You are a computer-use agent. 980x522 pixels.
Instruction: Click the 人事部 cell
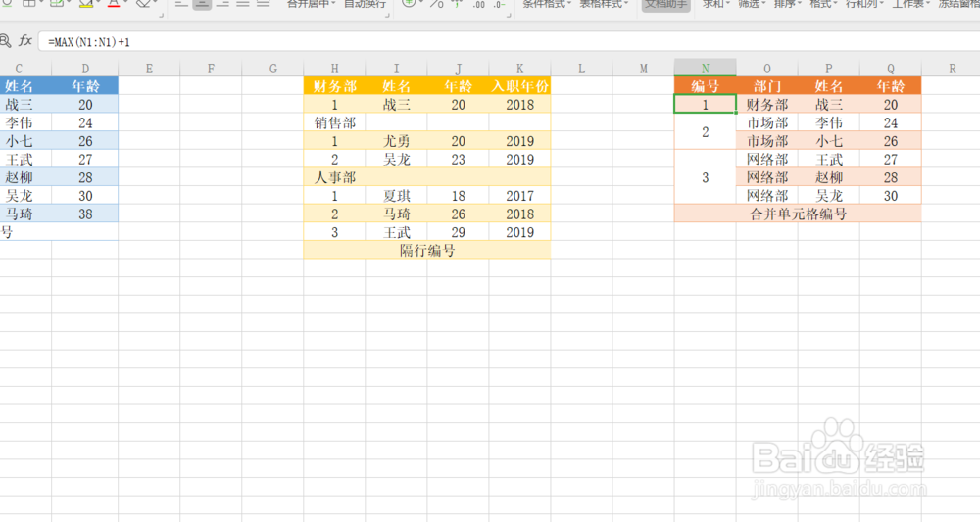[x=334, y=177]
